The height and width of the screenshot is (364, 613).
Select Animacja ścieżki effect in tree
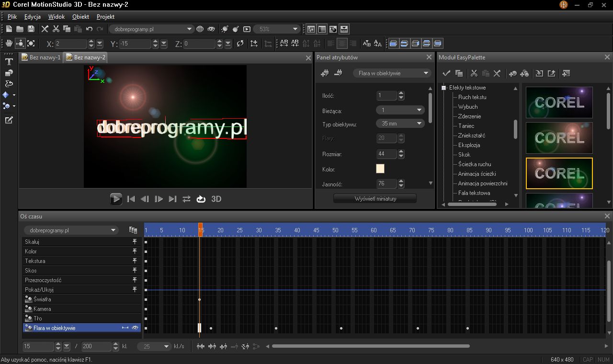coord(477,174)
